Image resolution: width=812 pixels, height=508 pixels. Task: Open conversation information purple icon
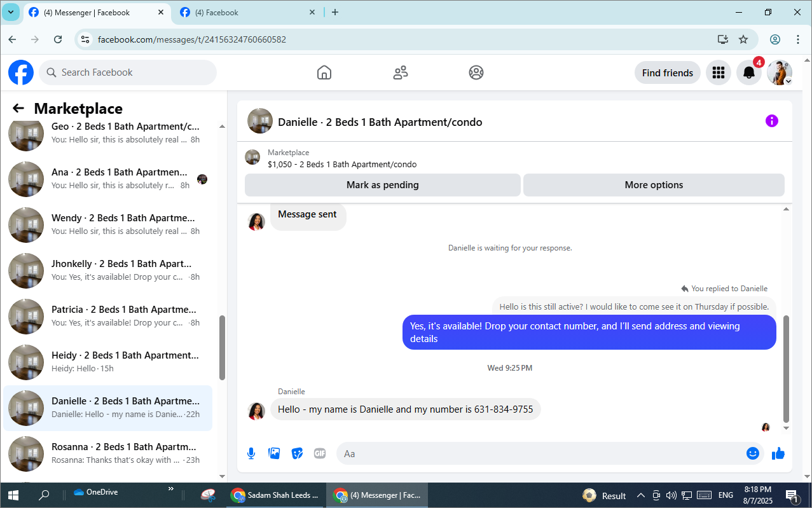click(x=772, y=121)
